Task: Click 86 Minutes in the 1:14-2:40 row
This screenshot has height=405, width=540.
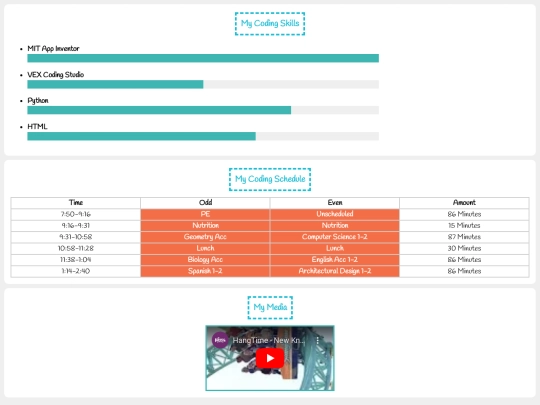Action: point(464,271)
